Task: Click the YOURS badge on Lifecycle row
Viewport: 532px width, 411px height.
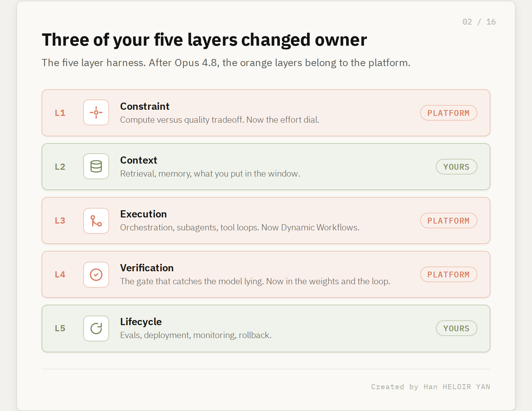Action: pyautogui.click(x=456, y=328)
